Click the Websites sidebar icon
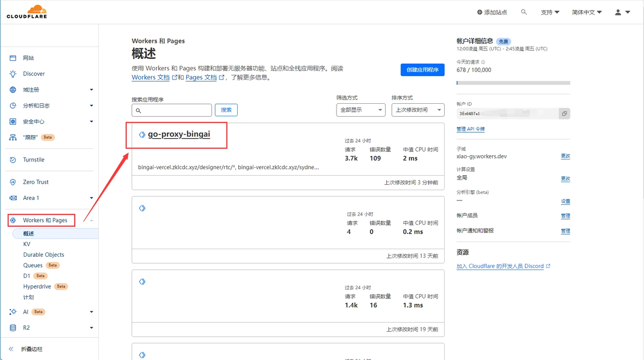644x360 pixels. [13, 58]
